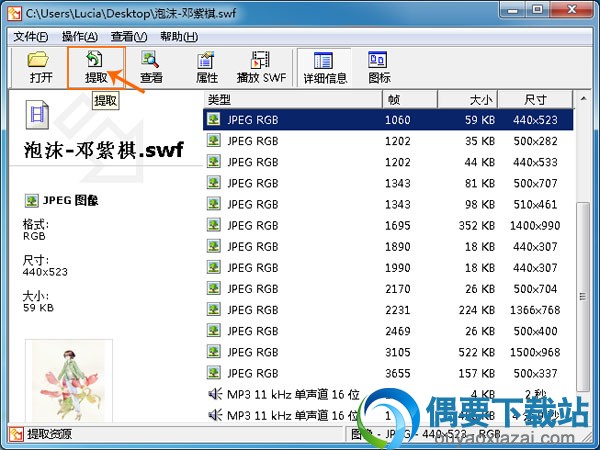Open the 帮助(H) menu
Viewport: 600px width, 450px height.
click(179, 37)
